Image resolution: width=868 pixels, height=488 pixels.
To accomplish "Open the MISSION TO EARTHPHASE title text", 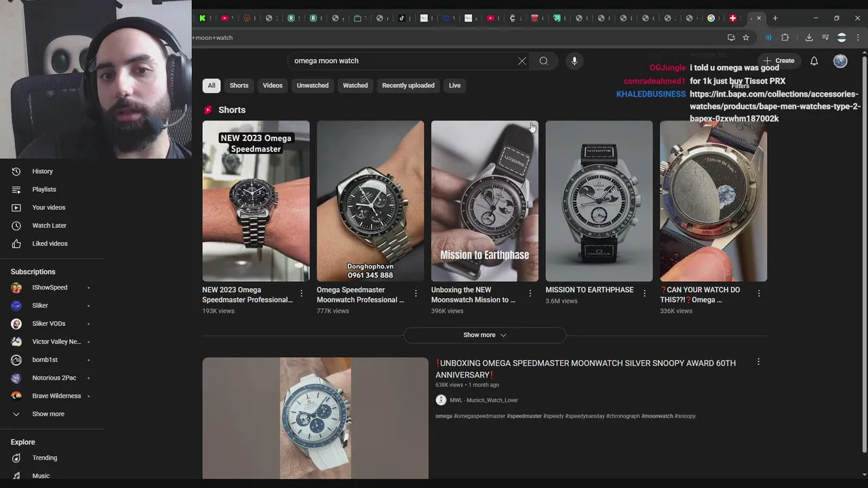I will click(x=589, y=290).
